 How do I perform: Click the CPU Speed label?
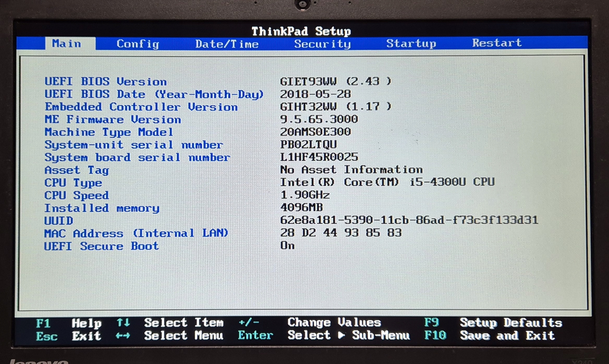coord(76,195)
